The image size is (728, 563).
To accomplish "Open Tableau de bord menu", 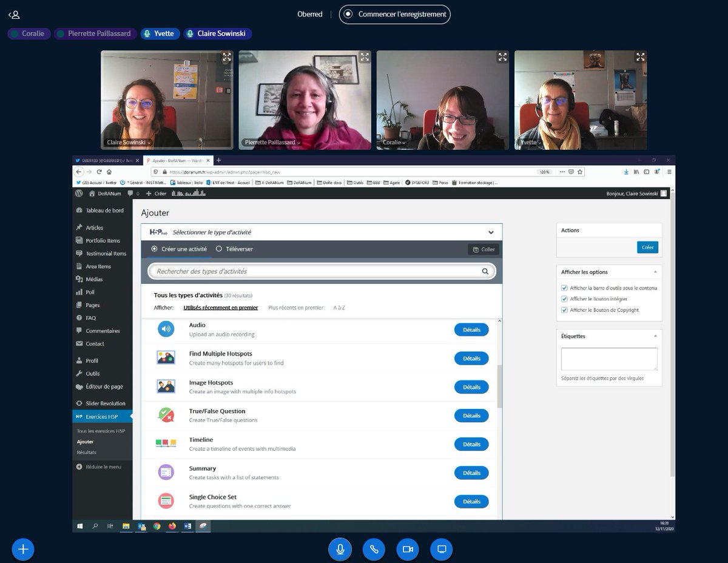I will pyautogui.click(x=100, y=211).
